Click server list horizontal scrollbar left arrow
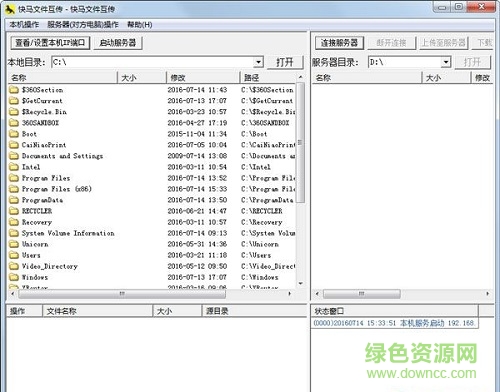Image resolution: width=500 pixels, height=392 pixels. click(x=317, y=294)
